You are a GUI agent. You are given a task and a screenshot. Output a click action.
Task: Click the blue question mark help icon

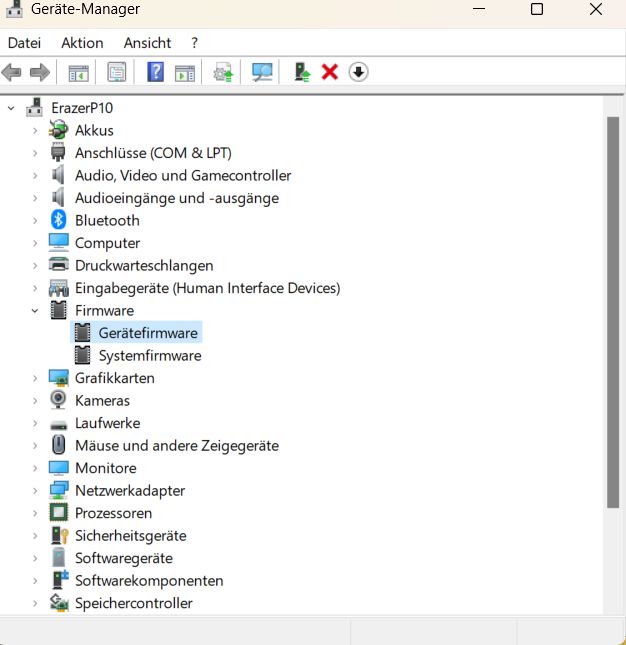[155, 72]
